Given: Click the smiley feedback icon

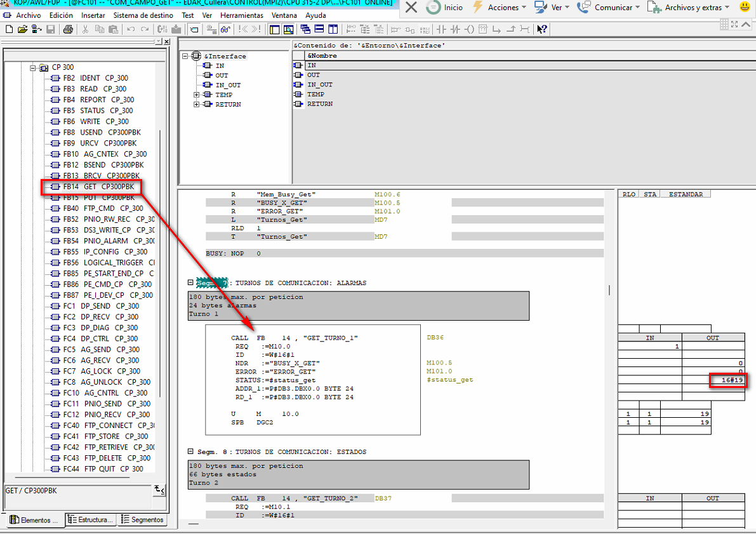Looking at the screenshot, I should (x=745, y=8).
